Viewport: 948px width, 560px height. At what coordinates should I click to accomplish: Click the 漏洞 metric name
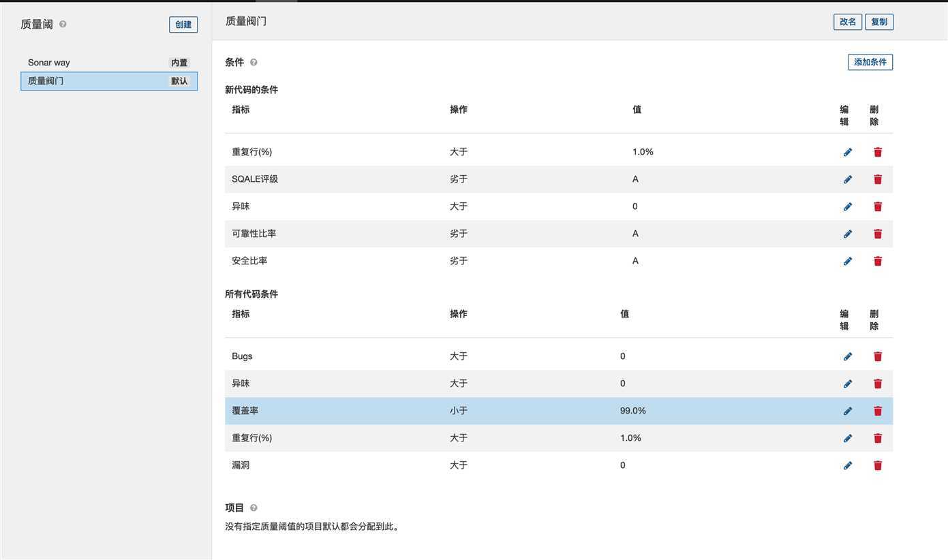click(x=241, y=465)
